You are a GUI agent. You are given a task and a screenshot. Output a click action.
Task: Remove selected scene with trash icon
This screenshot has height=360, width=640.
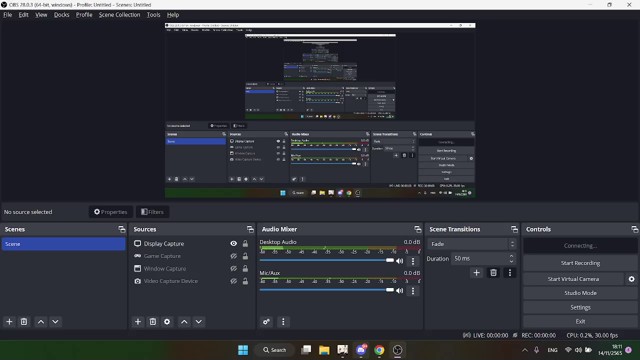pos(24,322)
